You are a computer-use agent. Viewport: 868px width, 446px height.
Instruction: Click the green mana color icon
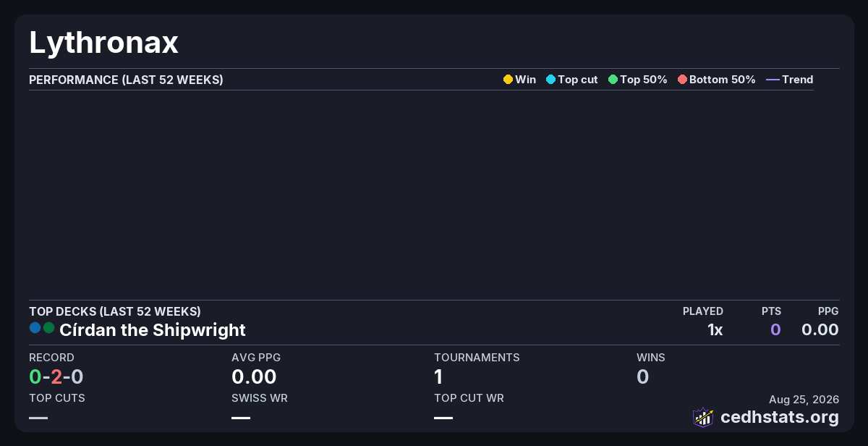tap(48, 328)
